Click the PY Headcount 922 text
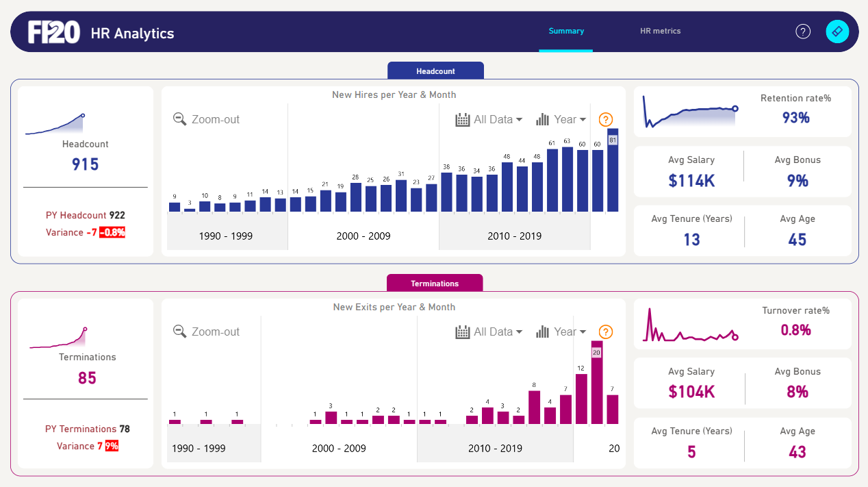Screen dimensions: 868x487 [86, 215]
